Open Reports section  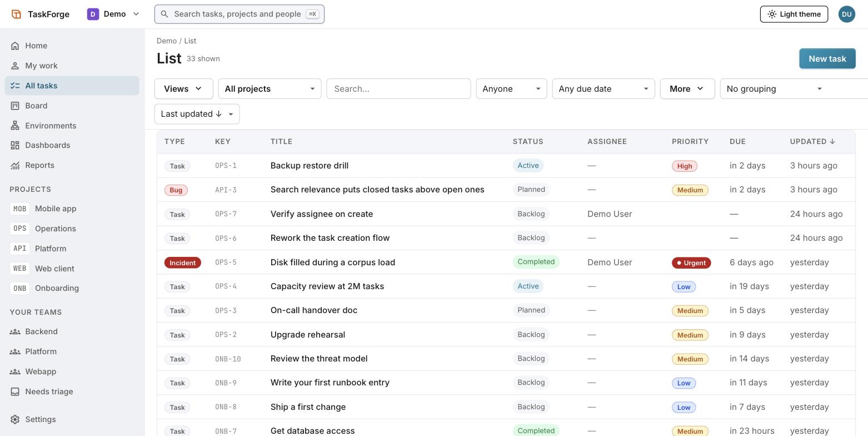tap(72, 165)
